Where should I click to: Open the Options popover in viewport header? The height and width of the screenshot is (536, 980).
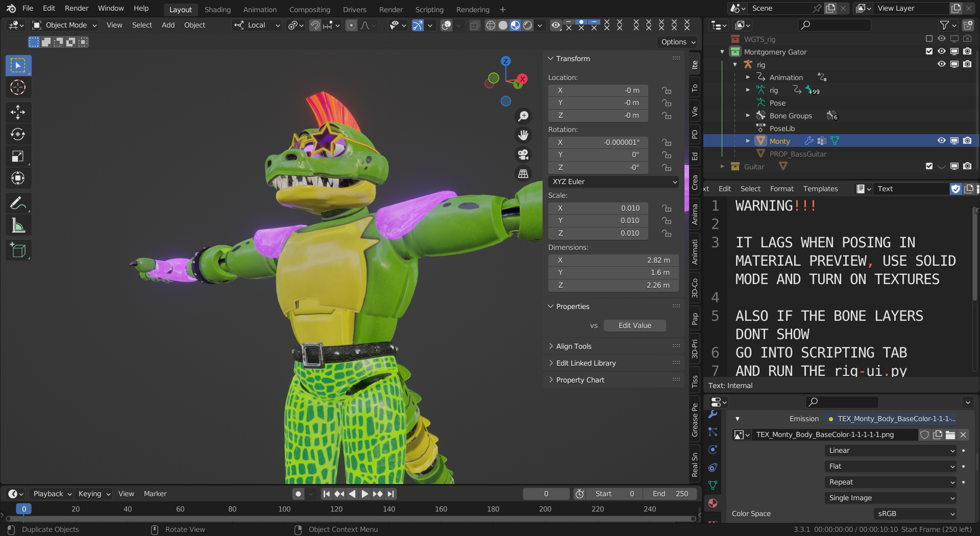click(677, 42)
